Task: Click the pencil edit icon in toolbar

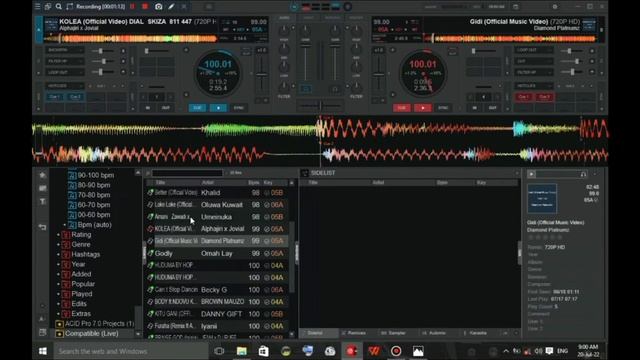Action: pos(171,7)
